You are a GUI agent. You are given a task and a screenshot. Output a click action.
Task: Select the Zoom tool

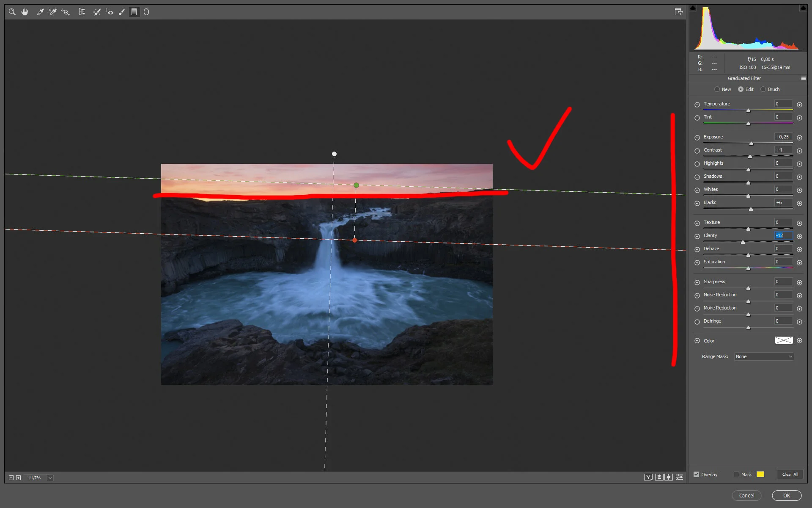[12, 12]
